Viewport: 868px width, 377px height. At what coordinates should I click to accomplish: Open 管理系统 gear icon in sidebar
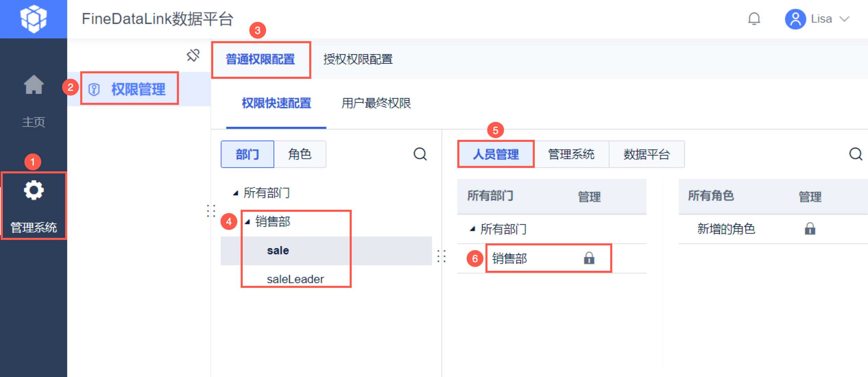click(34, 191)
